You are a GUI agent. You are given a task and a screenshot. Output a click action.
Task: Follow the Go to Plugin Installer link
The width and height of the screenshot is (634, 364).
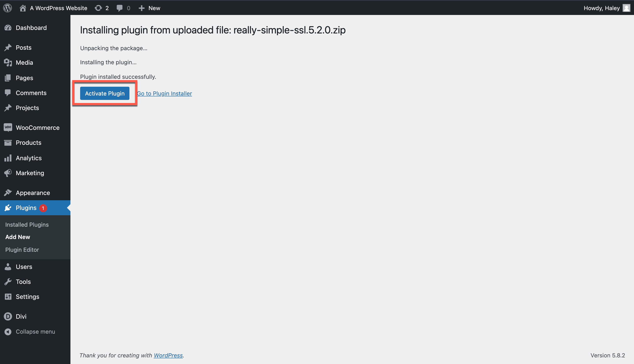[x=164, y=93]
